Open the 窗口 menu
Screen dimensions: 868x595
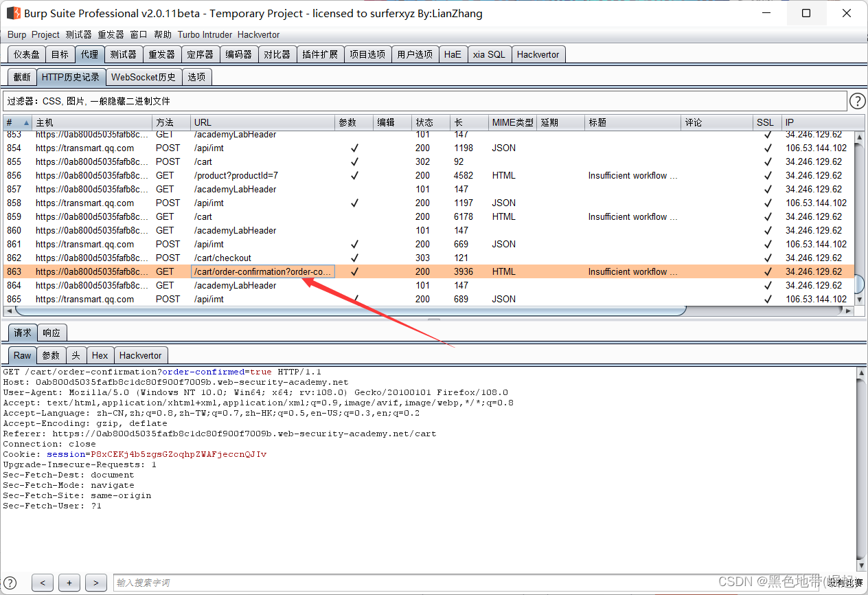(139, 34)
